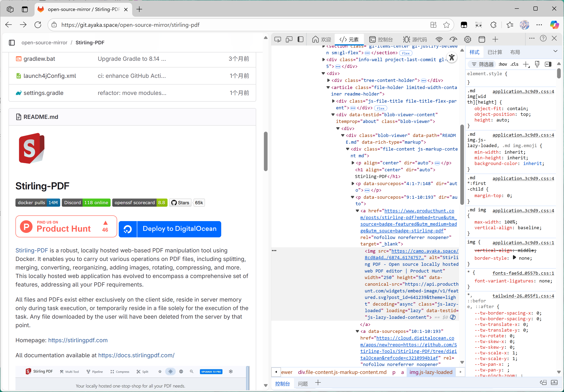Open the https://stirlingpdf.com homepage link

[x=78, y=340]
